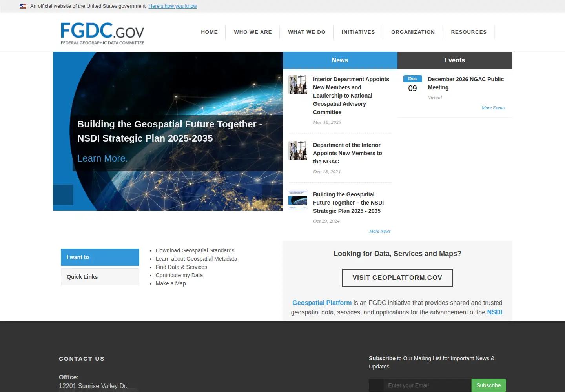Click Make a Map link

(171, 283)
